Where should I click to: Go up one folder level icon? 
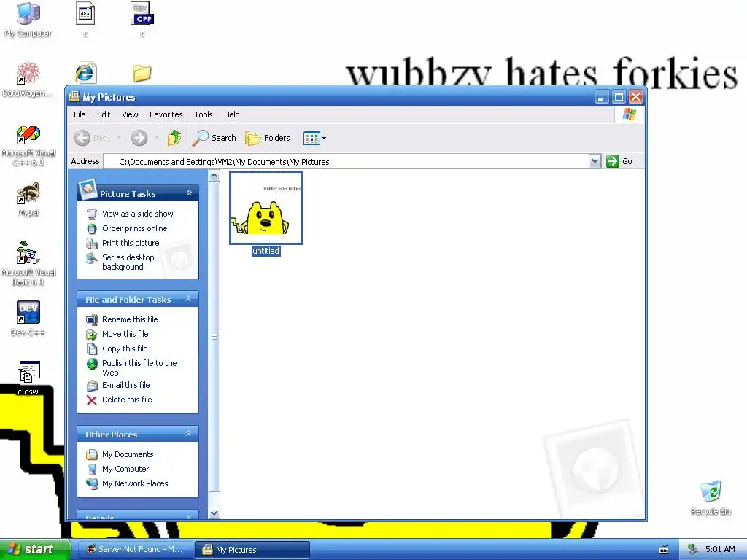click(174, 138)
